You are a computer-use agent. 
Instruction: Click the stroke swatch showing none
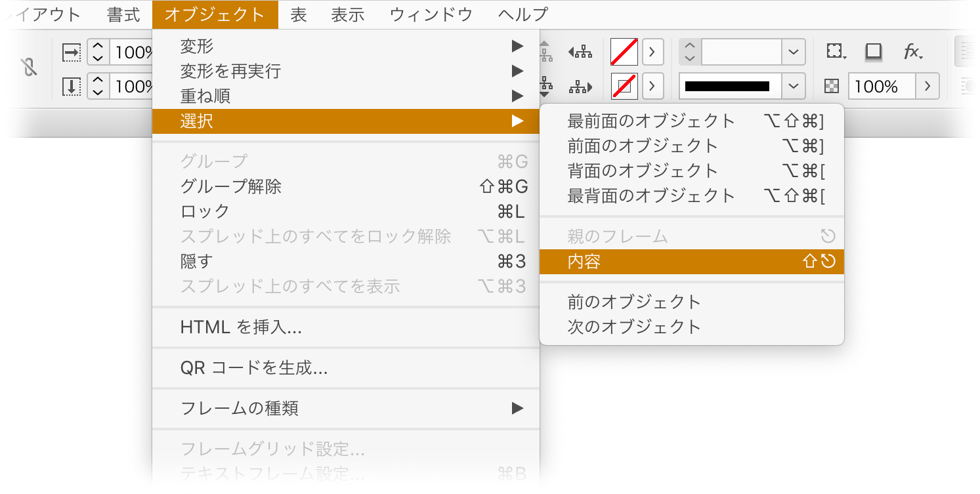click(x=624, y=85)
